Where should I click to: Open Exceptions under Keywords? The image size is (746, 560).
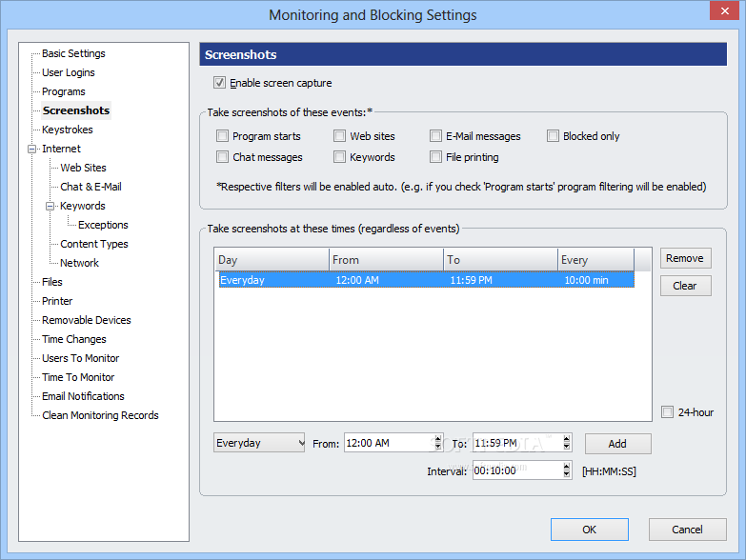(103, 225)
